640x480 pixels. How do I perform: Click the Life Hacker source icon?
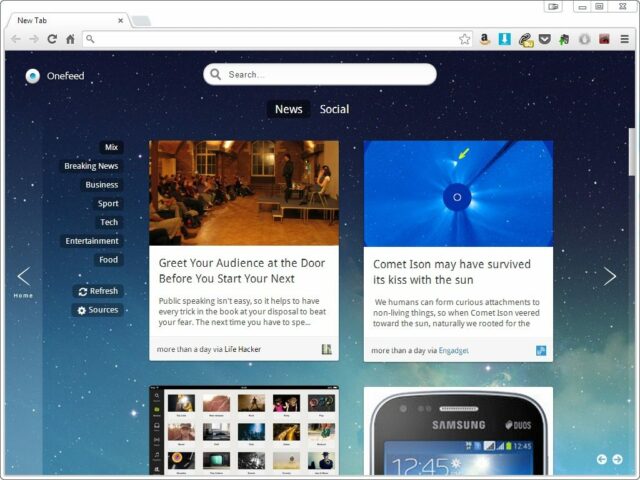click(x=326, y=349)
